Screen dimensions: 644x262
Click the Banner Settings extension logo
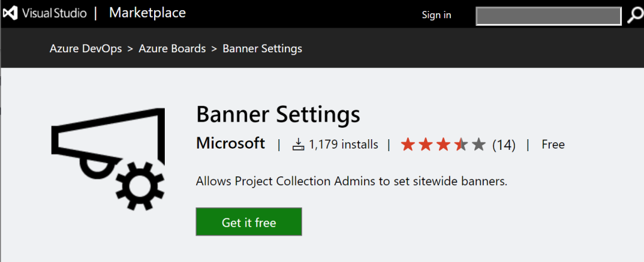pos(108,159)
